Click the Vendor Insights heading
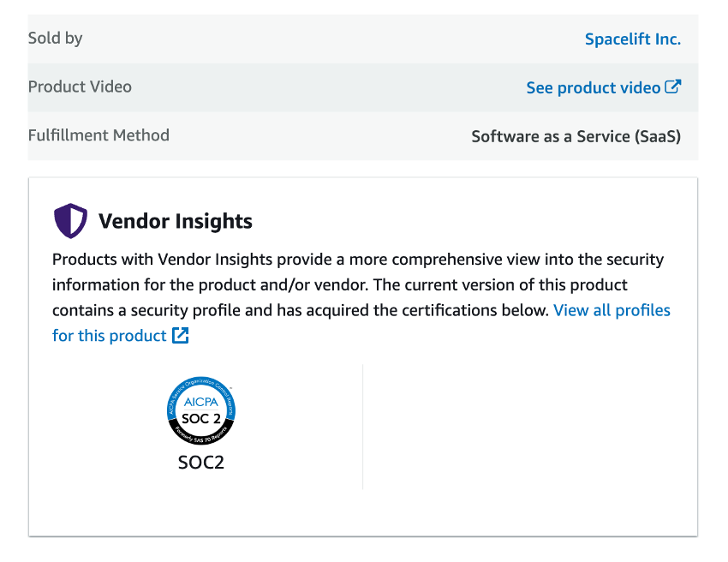 click(175, 221)
